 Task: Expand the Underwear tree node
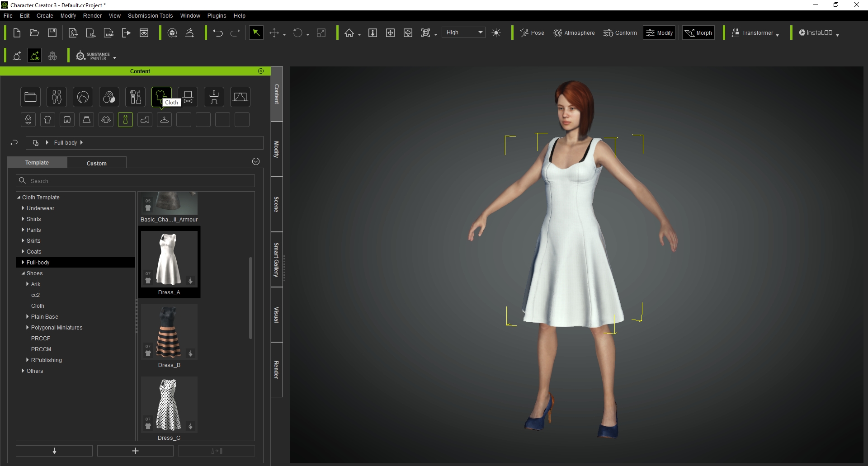[23, 208]
